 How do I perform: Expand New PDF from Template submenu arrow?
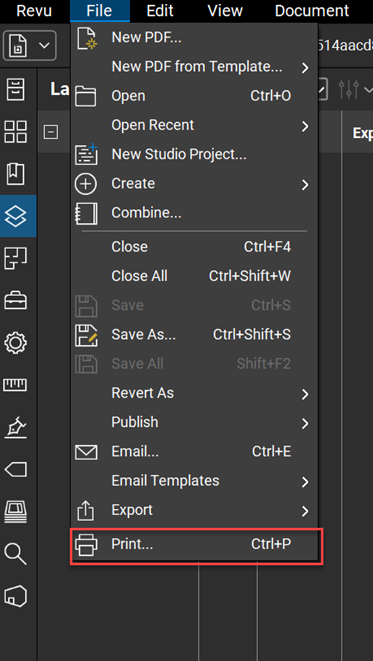click(305, 68)
